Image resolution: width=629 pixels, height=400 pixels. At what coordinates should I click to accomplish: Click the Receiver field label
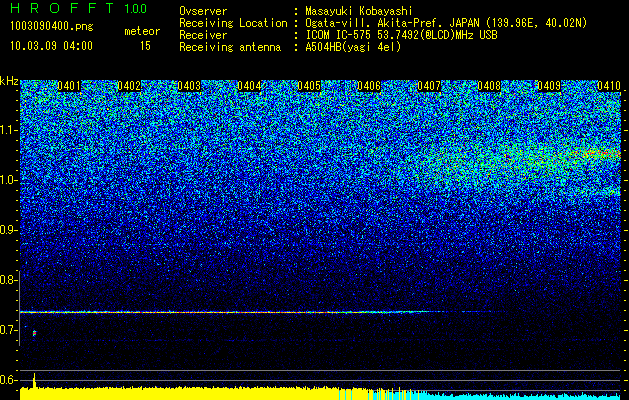pos(203,35)
